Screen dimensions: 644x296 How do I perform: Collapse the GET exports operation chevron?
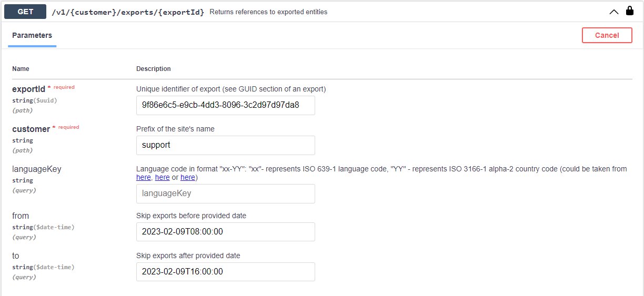pyautogui.click(x=613, y=12)
